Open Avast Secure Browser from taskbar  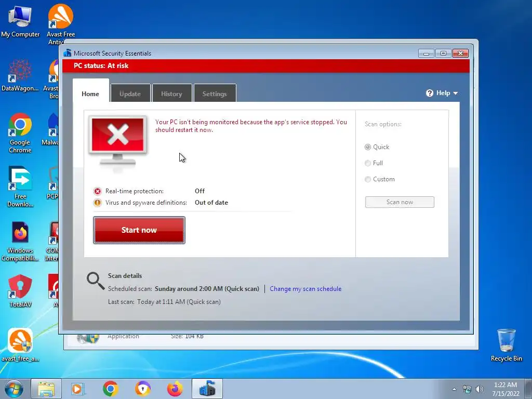tap(142, 389)
